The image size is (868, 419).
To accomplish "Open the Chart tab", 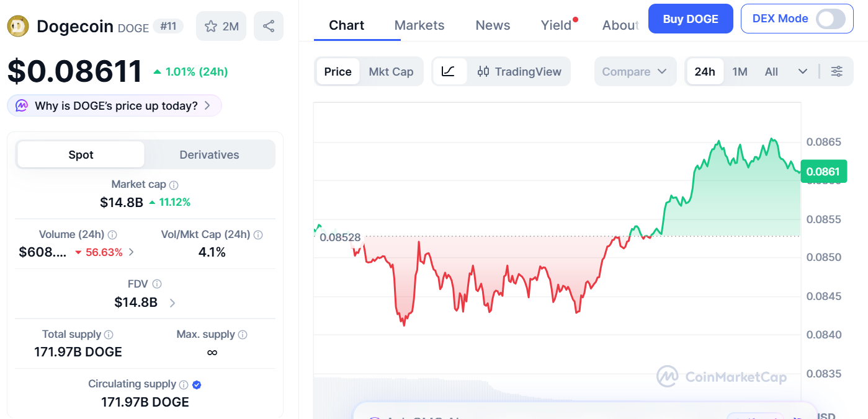I will [x=347, y=25].
